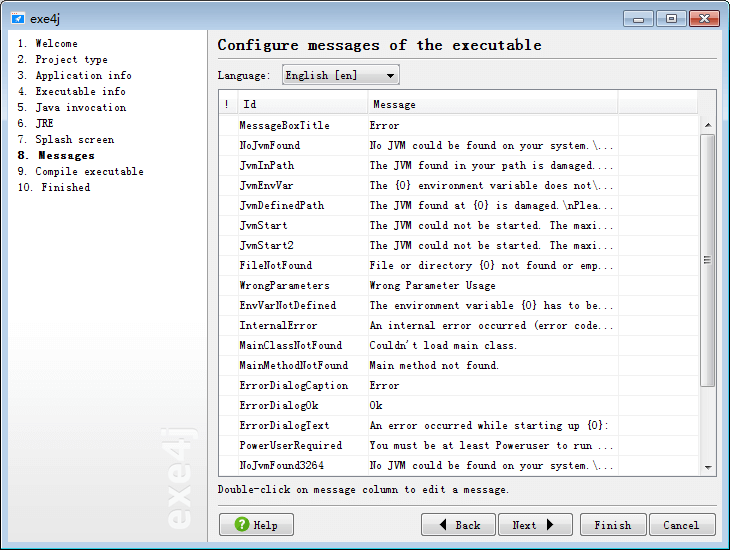Click the vertical scrollbar thumb in messages table
The height and width of the screenshot is (550, 730).
point(708,260)
